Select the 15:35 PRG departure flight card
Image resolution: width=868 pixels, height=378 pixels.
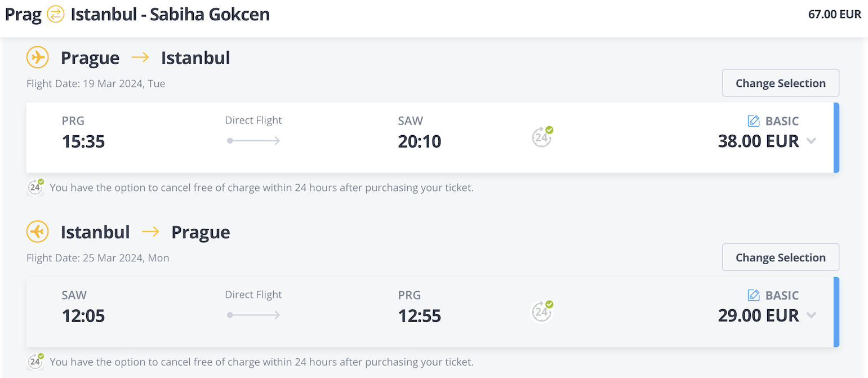point(433,137)
